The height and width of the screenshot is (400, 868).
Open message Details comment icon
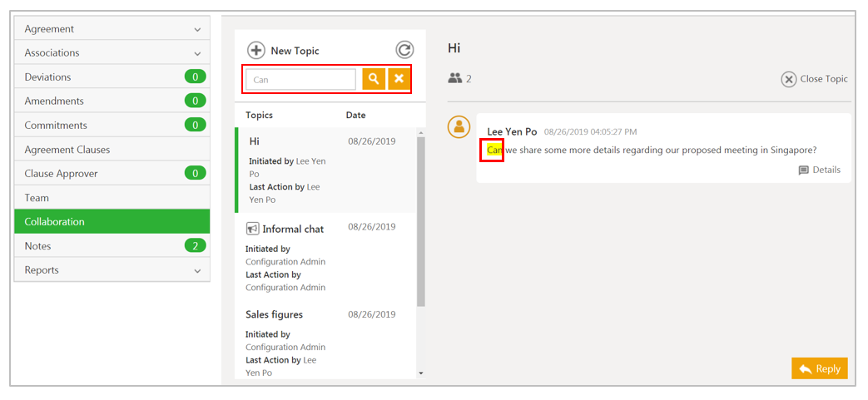(803, 170)
